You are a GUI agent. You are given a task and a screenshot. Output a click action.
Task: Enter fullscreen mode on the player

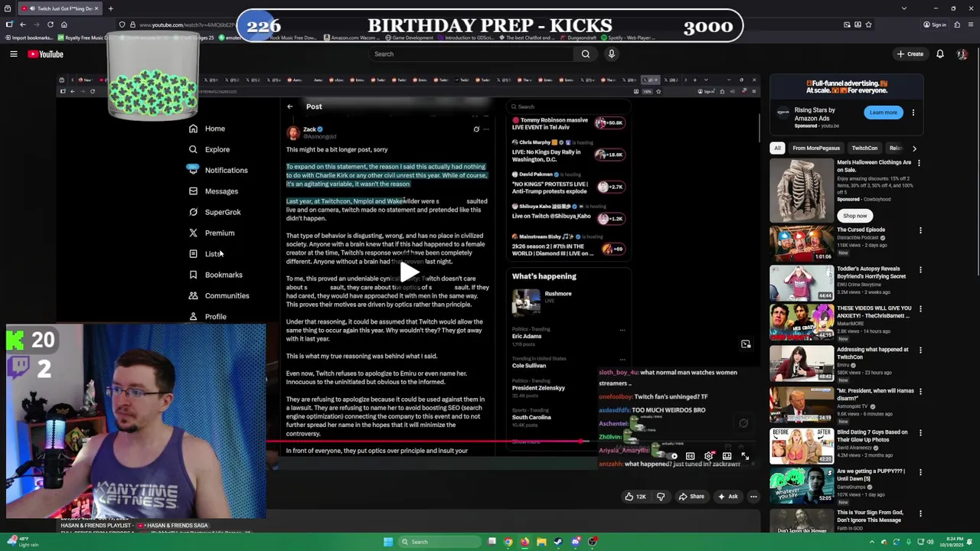point(746,456)
